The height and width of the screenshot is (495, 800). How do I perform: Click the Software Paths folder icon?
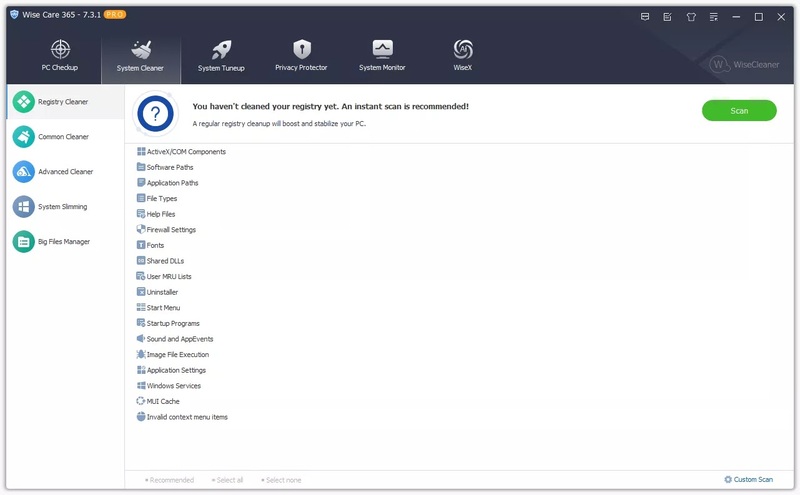(x=141, y=167)
